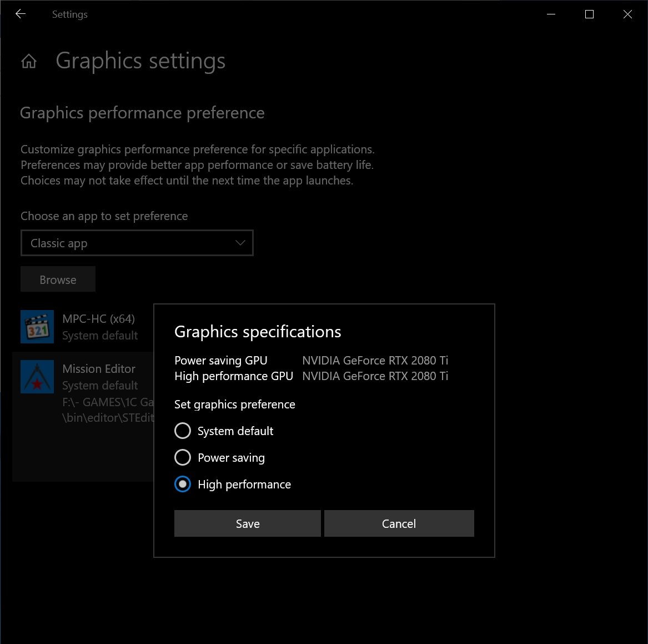The width and height of the screenshot is (648, 644).
Task: Select the Mission Editor app icon
Action: point(37,377)
